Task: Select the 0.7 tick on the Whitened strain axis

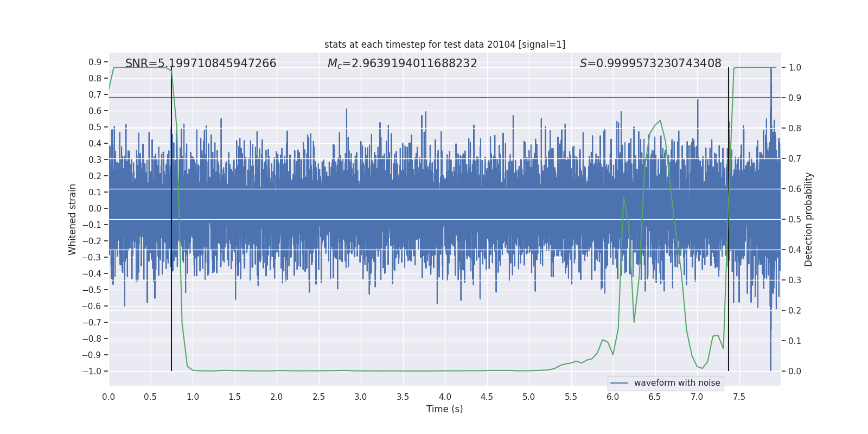Action: point(95,95)
